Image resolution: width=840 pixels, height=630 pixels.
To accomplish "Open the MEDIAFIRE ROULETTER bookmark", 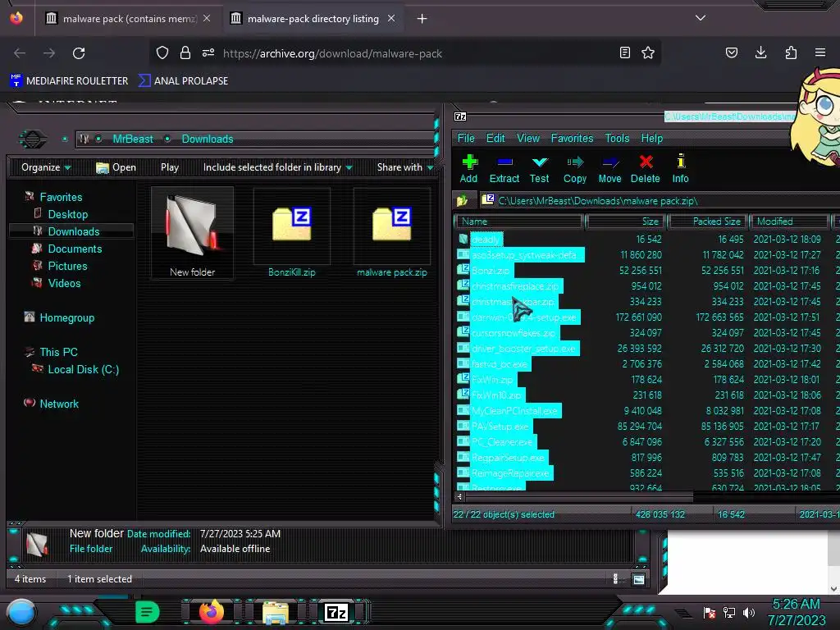I will point(69,81).
